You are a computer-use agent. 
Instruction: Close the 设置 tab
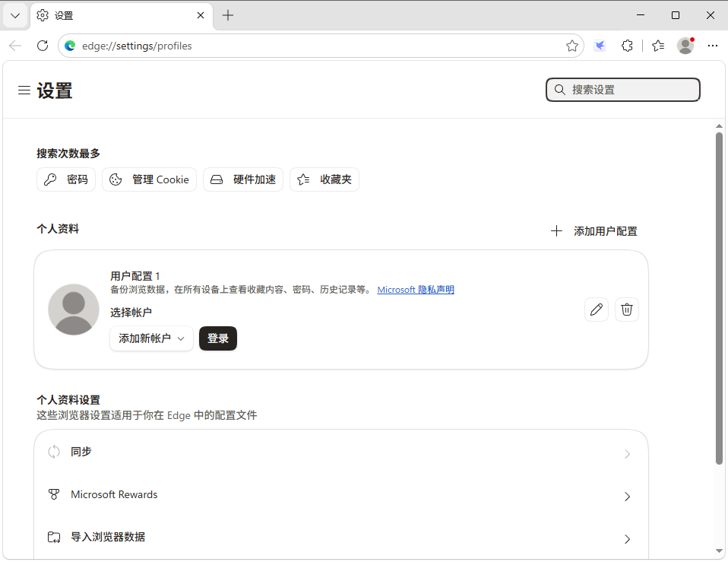[201, 15]
